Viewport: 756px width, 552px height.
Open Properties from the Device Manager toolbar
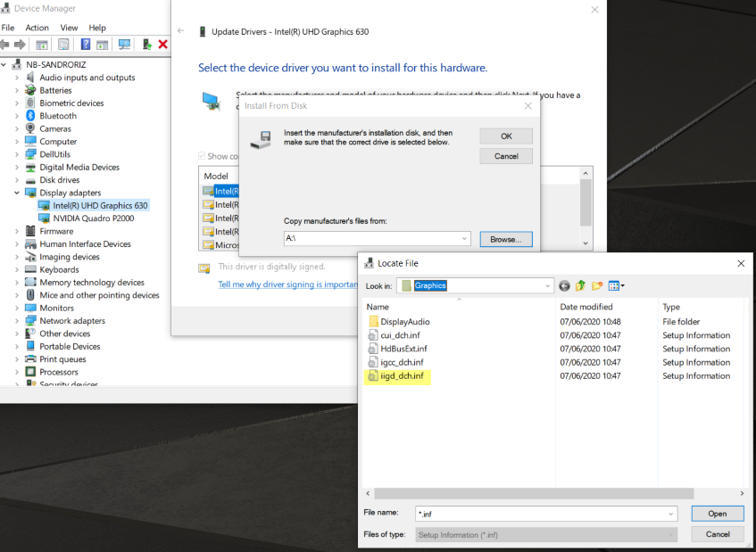coord(63,45)
